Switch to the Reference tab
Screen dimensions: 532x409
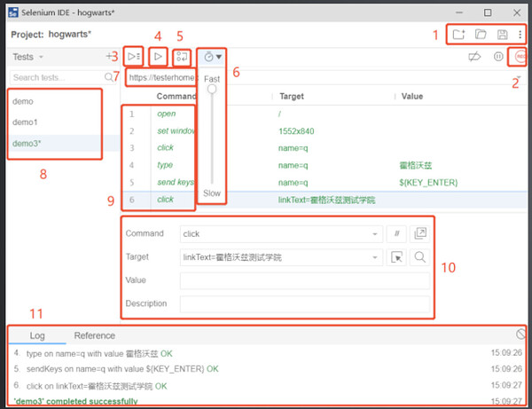click(94, 335)
